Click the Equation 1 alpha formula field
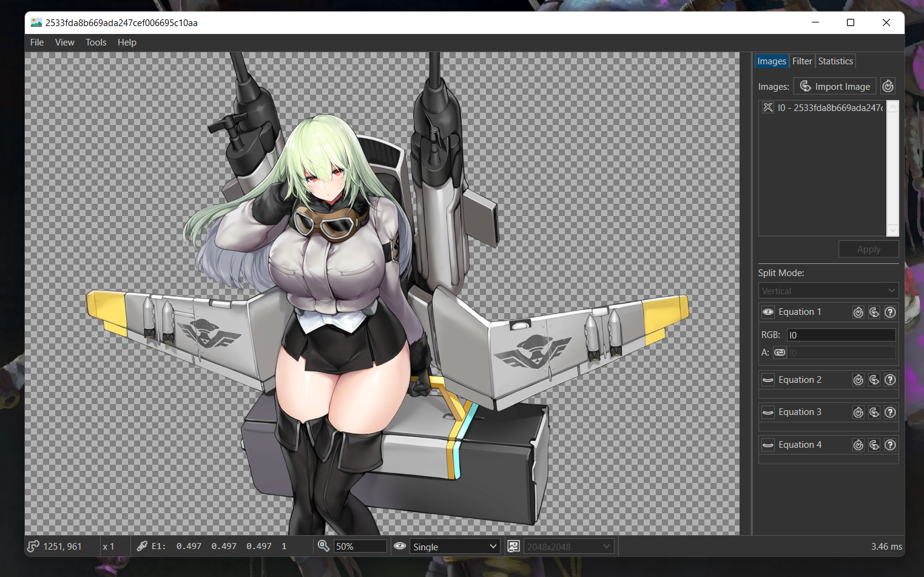Viewport: 924px width, 577px height. pyautogui.click(x=841, y=352)
